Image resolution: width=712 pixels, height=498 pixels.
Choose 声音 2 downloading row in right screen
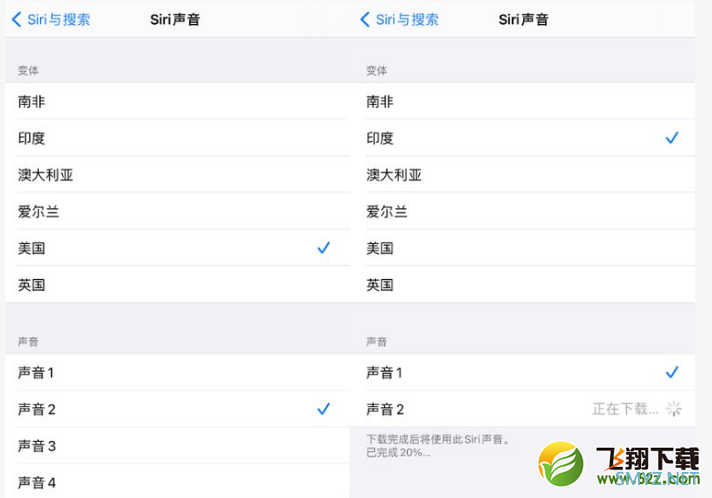tap(522, 409)
